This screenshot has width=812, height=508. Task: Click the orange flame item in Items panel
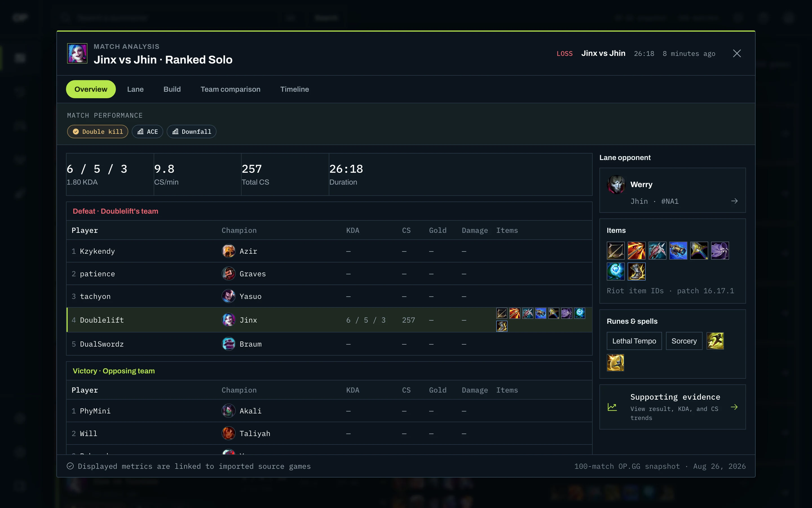pyautogui.click(x=636, y=251)
